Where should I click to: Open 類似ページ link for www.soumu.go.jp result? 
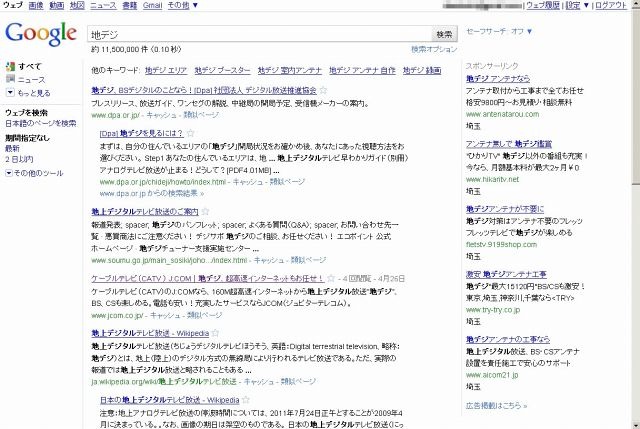[x=309, y=260]
